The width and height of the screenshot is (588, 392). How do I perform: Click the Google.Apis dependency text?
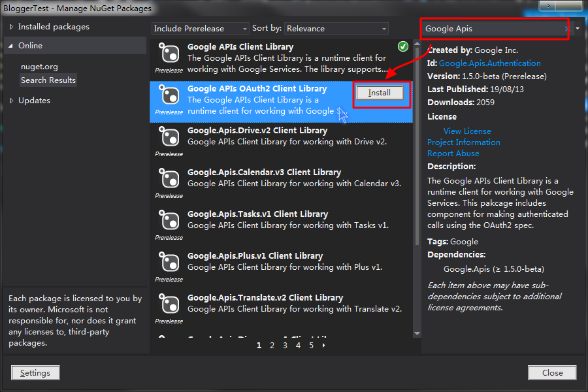pos(493,269)
